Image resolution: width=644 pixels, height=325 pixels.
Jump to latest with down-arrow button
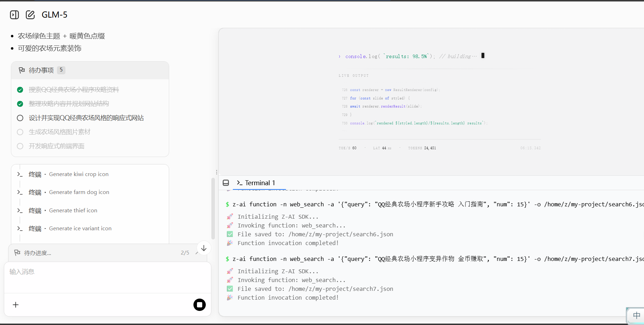[204, 248]
